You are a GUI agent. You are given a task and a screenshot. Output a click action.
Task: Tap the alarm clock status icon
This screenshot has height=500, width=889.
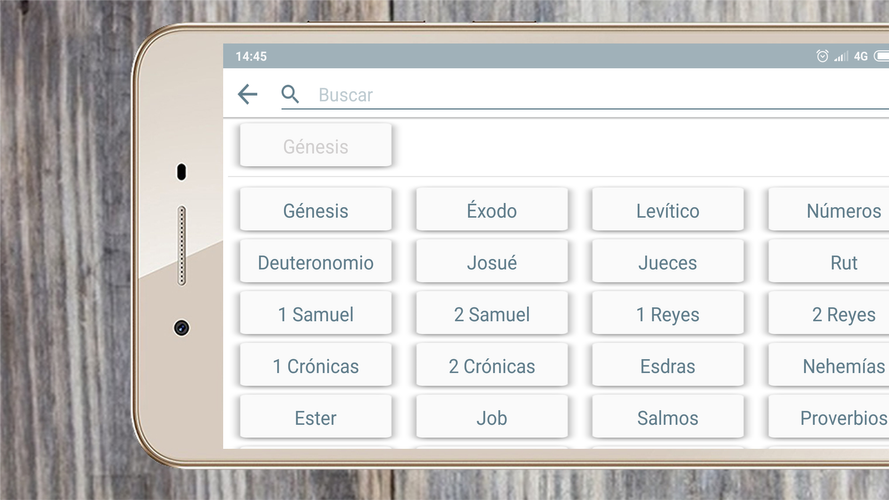(x=822, y=57)
